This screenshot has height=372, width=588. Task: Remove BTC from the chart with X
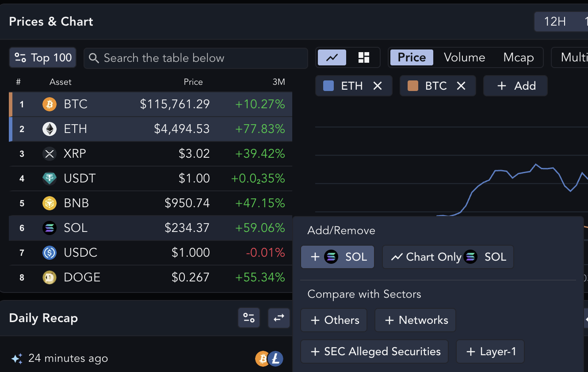tap(461, 86)
